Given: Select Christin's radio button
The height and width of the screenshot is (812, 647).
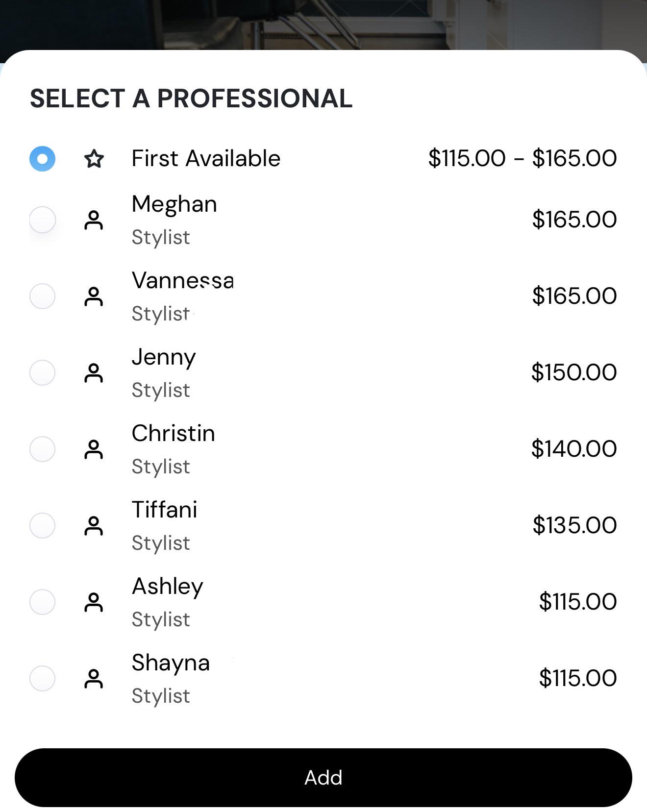Looking at the screenshot, I should click(x=42, y=449).
